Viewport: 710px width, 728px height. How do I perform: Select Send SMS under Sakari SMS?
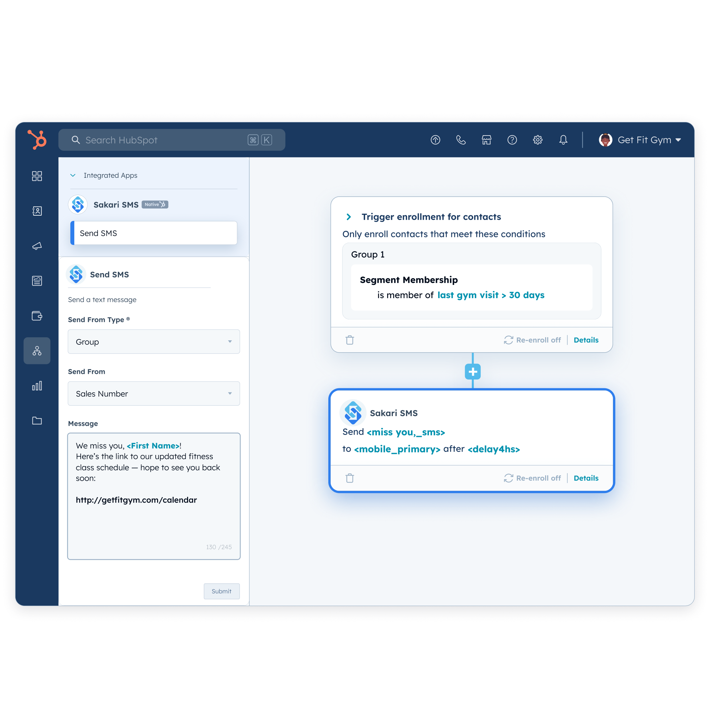(x=154, y=233)
